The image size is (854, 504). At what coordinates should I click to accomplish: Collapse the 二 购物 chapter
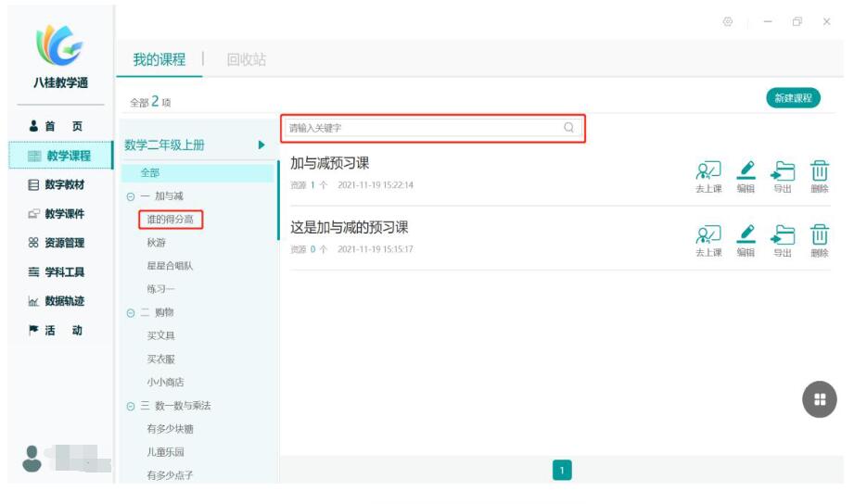tap(130, 313)
